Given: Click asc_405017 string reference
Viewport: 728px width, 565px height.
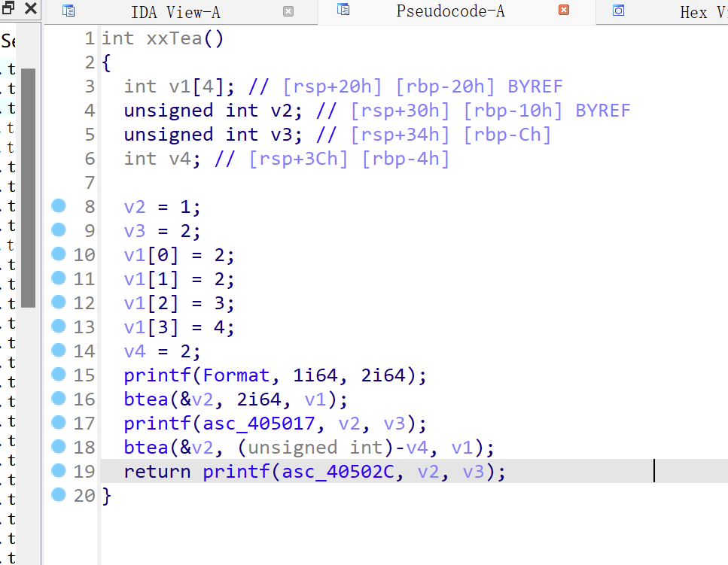Looking at the screenshot, I should (x=259, y=424).
